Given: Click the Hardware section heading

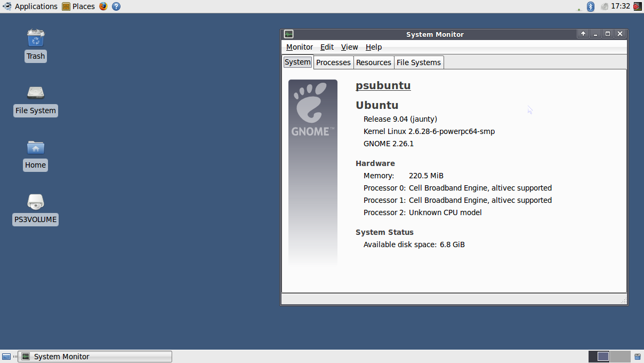Looking at the screenshot, I should pos(375,163).
